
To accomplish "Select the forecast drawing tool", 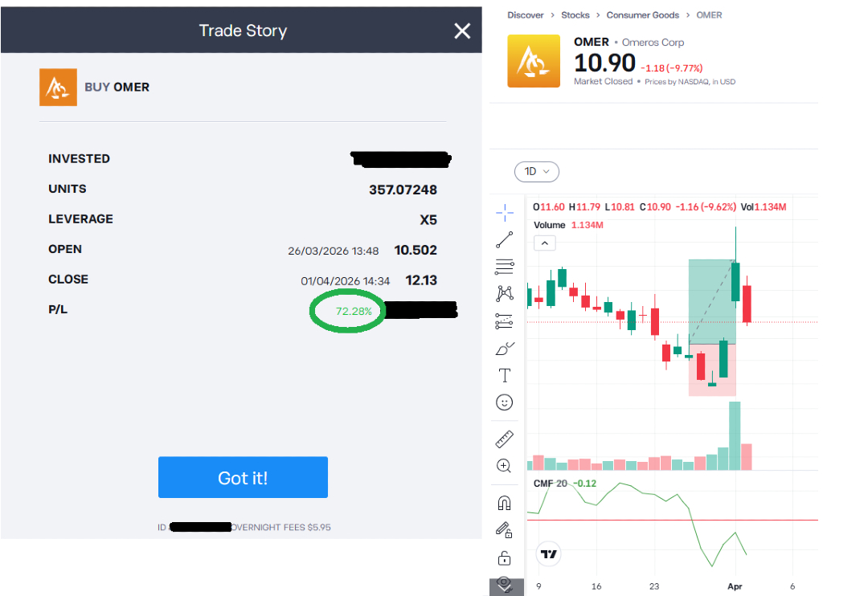I will [505, 320].
